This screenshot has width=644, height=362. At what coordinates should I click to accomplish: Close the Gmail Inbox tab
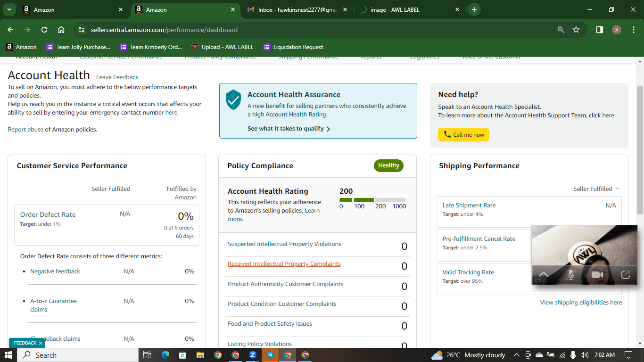[345, 9]
